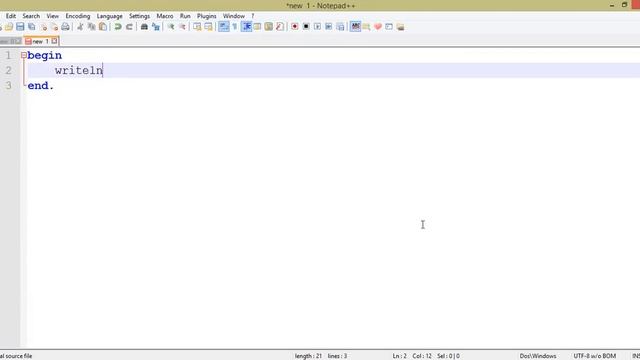Viewport: 640px width, 360px height.
Task: Click 'Sel : 0 | 0' in status bar
Action: point(448,356)
